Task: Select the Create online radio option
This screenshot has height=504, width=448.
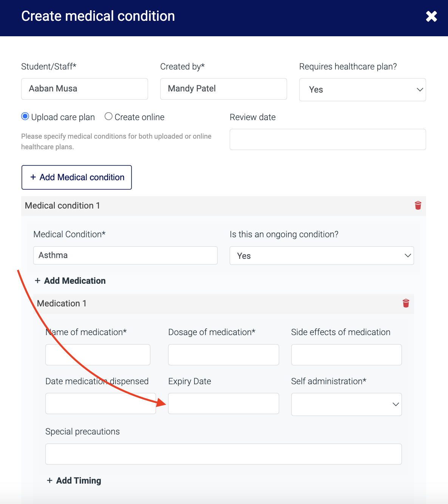Action: click(x=109, y=117)
